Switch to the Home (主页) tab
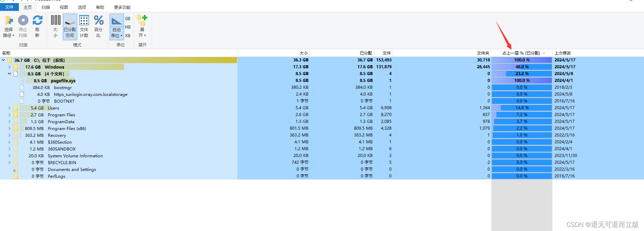The height and width of the screenshot is (231, 644). [x=28, y=7]
